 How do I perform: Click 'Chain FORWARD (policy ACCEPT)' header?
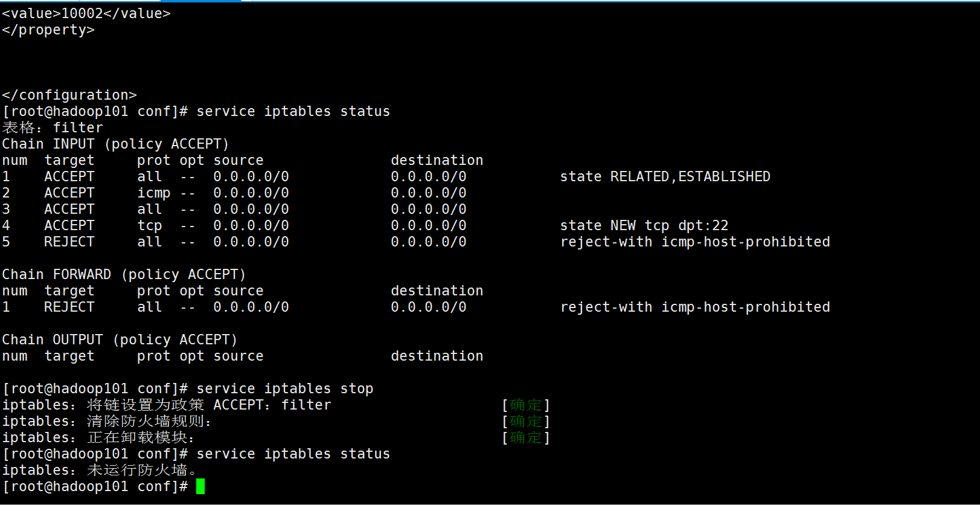tap(124, 274)
